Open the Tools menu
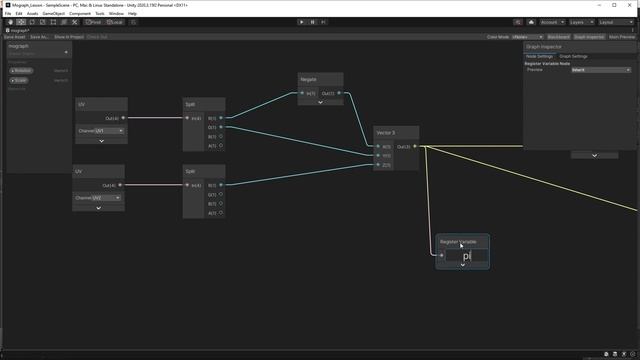 click(100, 13)
